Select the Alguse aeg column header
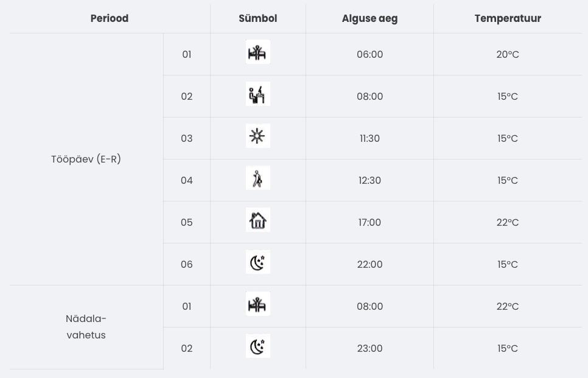Viewport: 588px width, 378px height. 369,18
